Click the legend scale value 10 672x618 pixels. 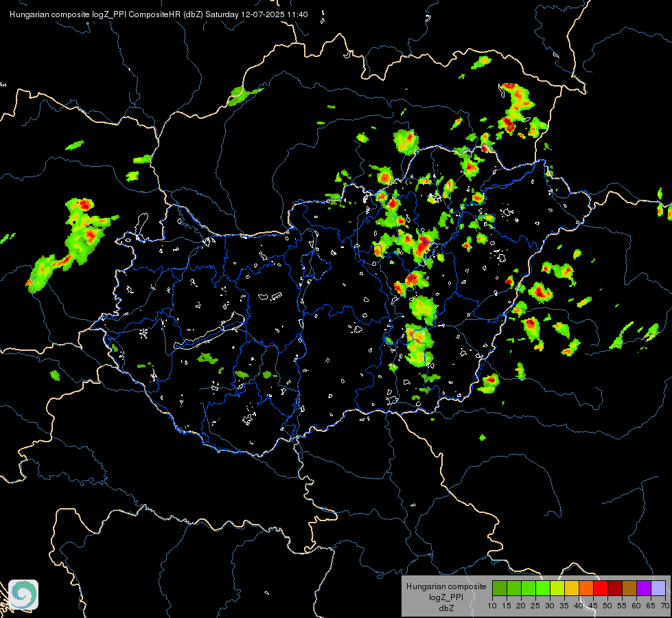tap(492, 606)
